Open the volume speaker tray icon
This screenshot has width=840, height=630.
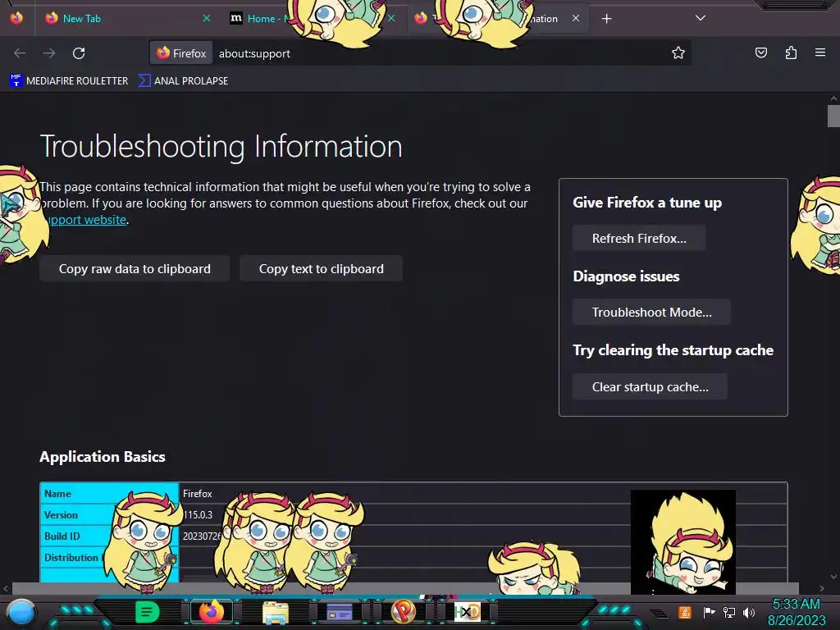[748, 612]
